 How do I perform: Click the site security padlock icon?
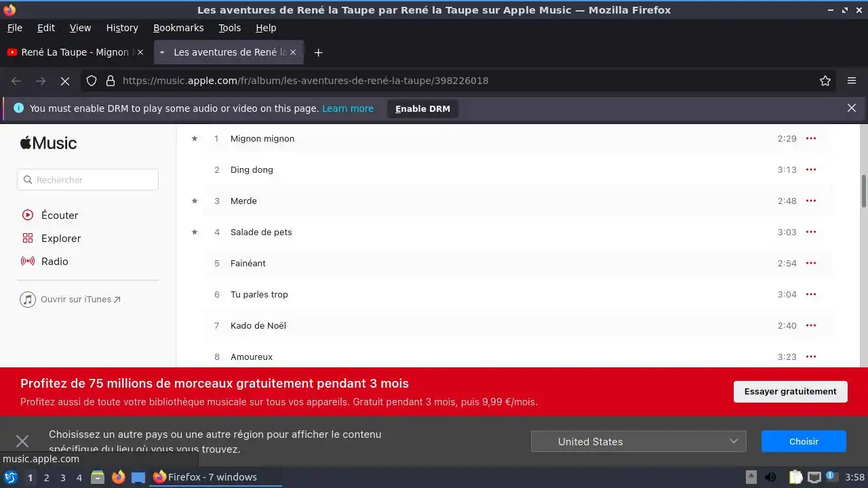(111, 81)
